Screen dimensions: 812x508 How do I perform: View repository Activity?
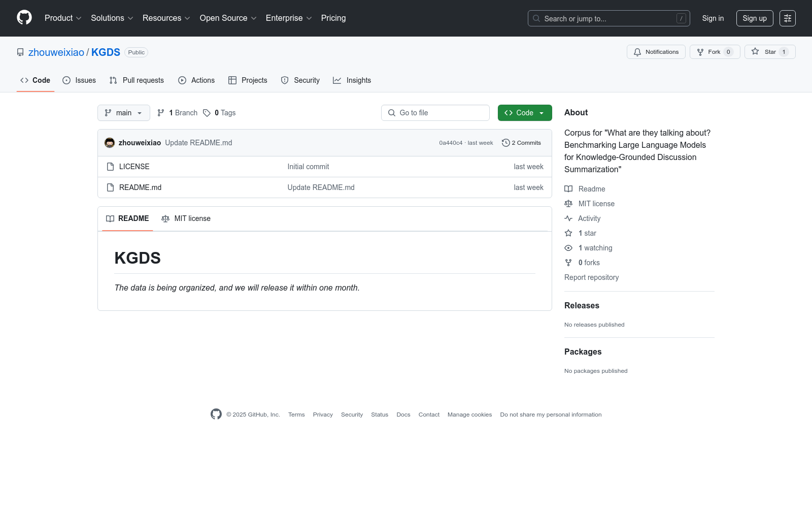coord(583,218)
